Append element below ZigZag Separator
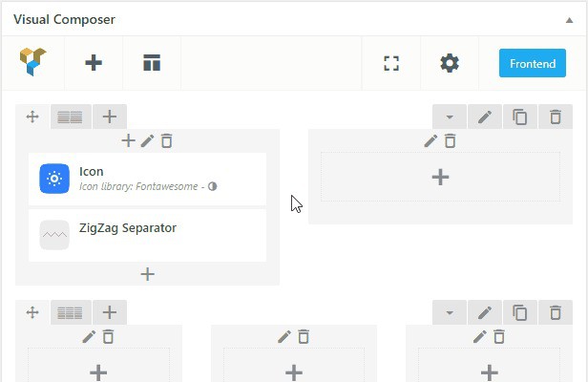The width and height of the screenshot is (588, 382). (147, 274)
